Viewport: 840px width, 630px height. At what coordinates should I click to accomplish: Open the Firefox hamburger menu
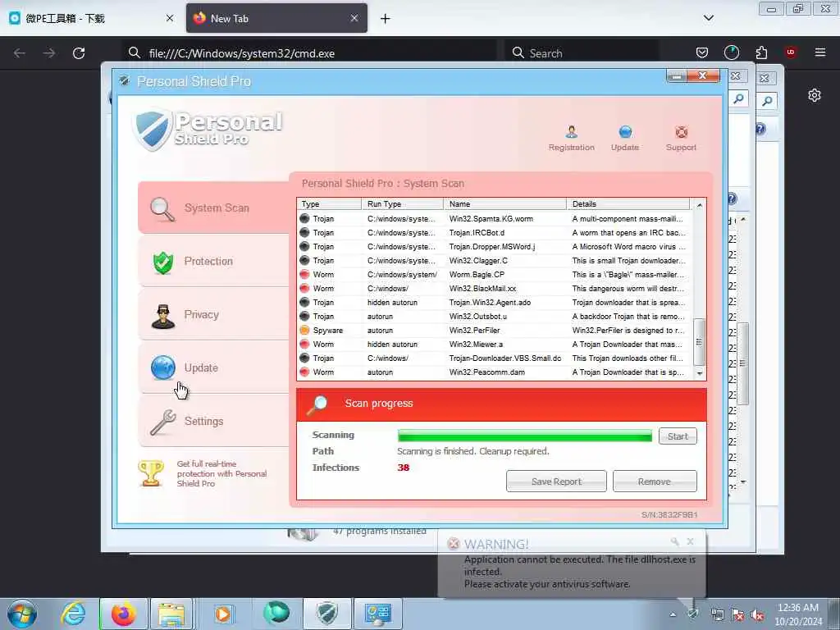point(820,52)
